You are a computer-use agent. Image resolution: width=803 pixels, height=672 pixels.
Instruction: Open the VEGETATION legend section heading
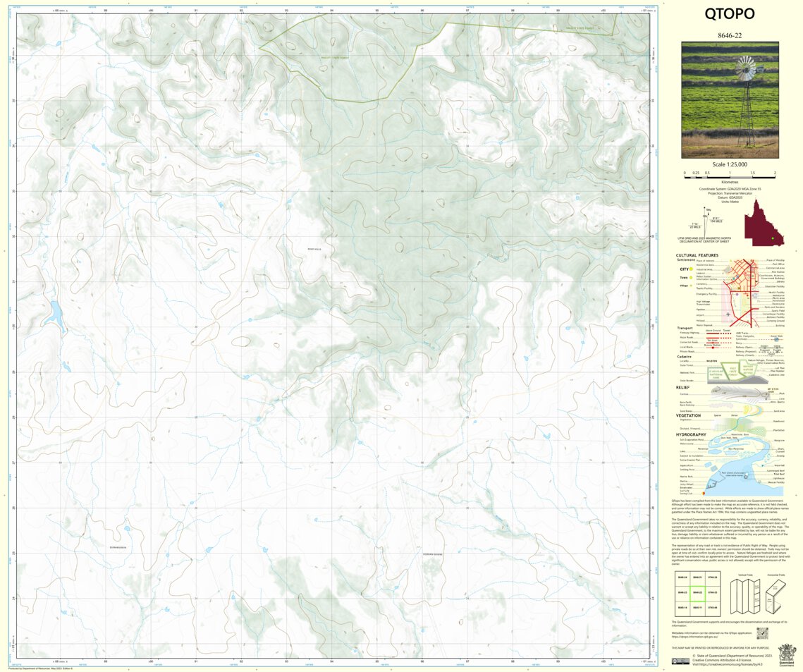[x=688, y=415]
